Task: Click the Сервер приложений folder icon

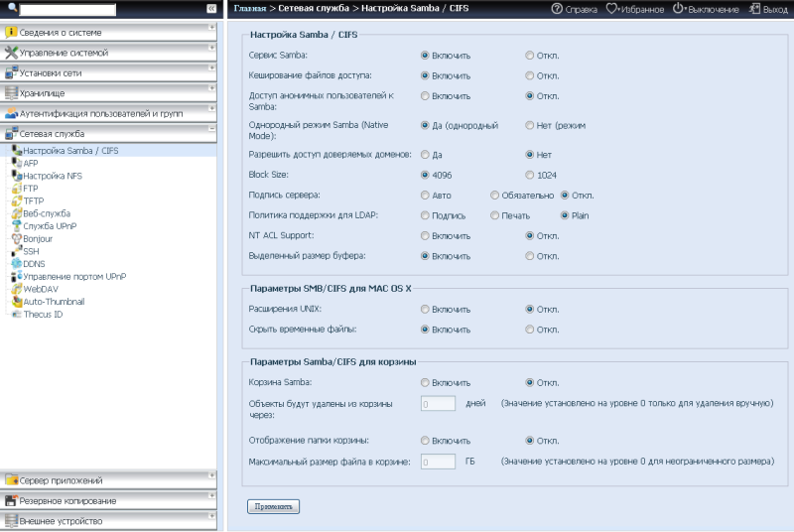Action: pos(11,479)
